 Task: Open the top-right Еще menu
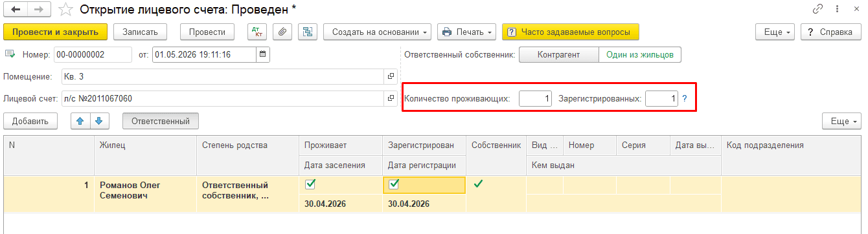point(776,32)
